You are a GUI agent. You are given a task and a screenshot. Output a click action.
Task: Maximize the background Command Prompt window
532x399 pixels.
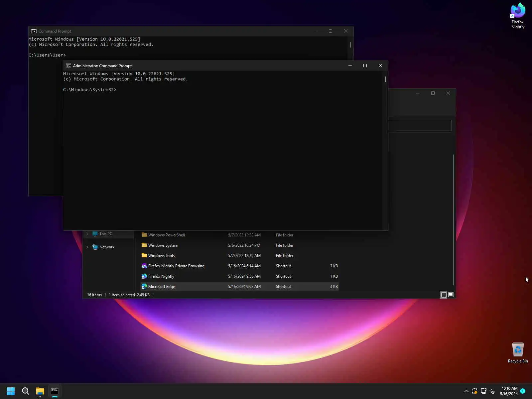(x=331, y=31)
